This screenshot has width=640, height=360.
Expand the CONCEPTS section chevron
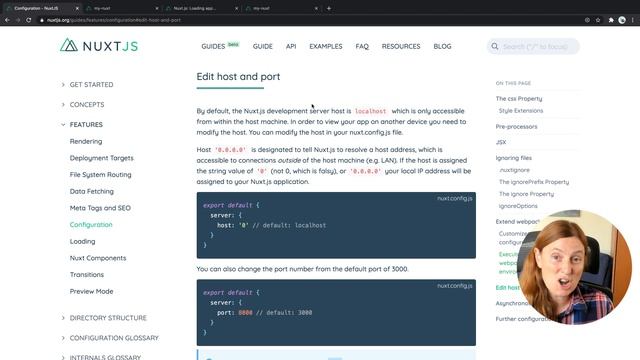[x=63, y=104]
